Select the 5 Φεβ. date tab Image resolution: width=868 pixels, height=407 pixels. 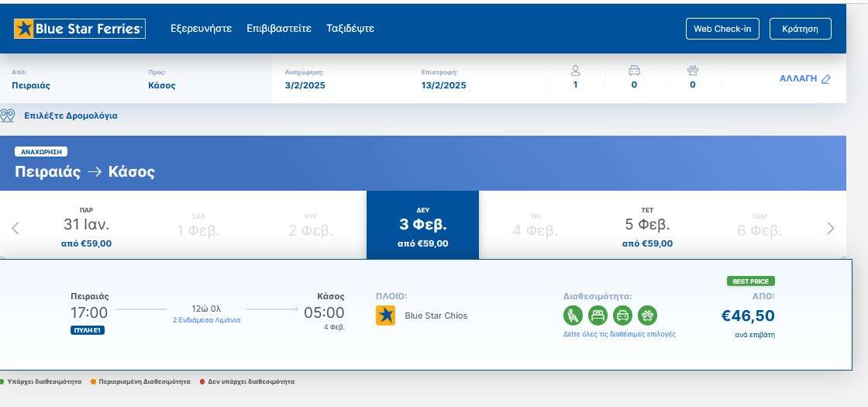pos(647,226)
